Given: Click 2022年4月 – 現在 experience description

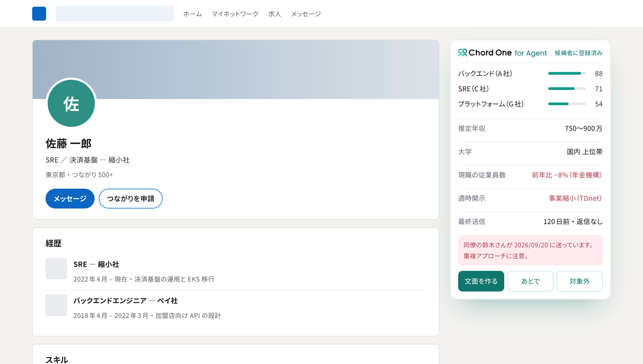Looking at the screenshot, I should point(144,279).
